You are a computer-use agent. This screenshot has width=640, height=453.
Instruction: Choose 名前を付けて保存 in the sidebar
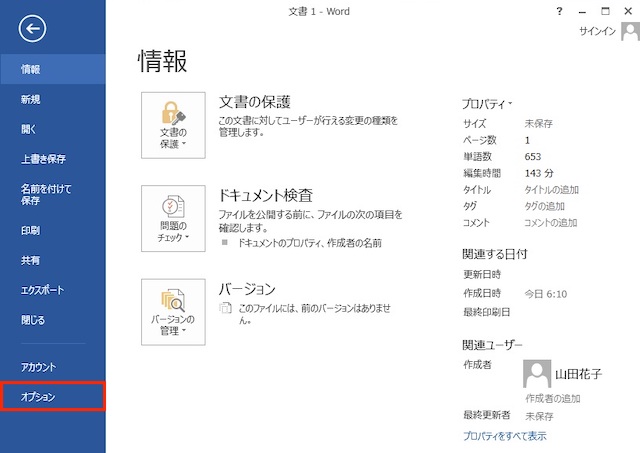(x=53, y=194)
